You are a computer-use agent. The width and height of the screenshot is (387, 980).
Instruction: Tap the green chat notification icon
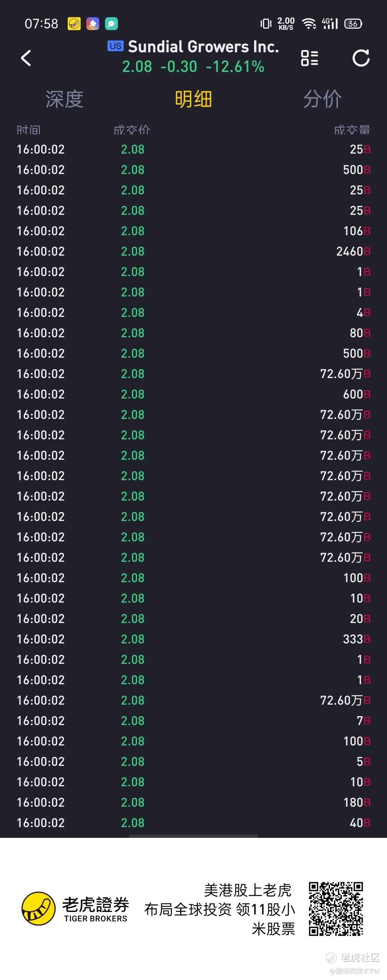[111, 24]
